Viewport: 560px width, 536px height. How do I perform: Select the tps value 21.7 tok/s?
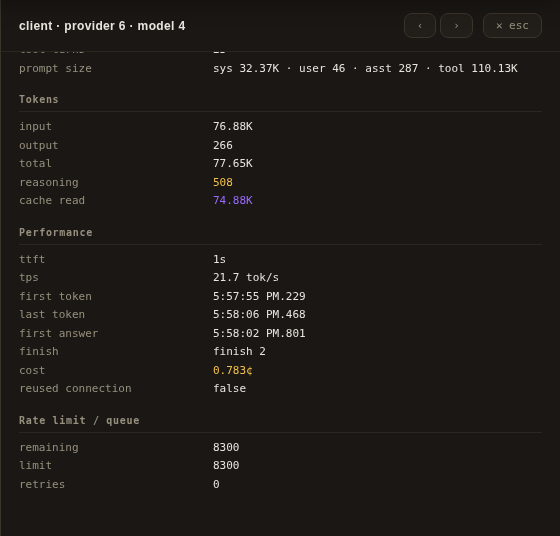[x=246, y=277]
